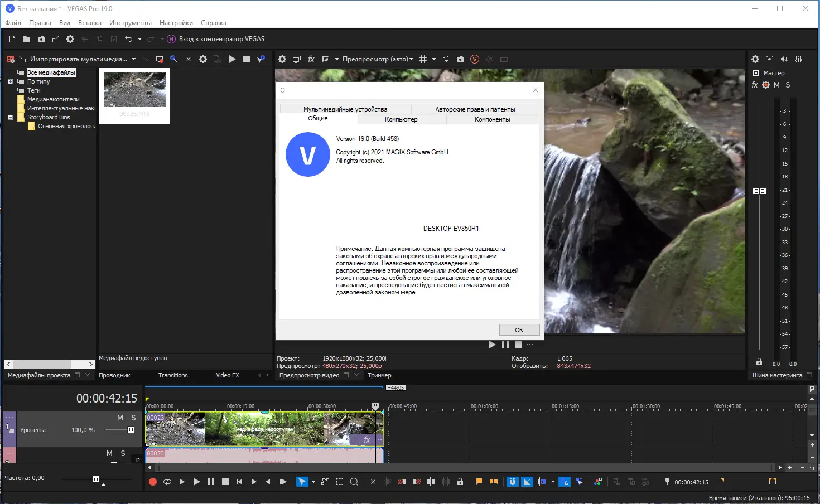Save preview snapshot to file

[460, 59]
